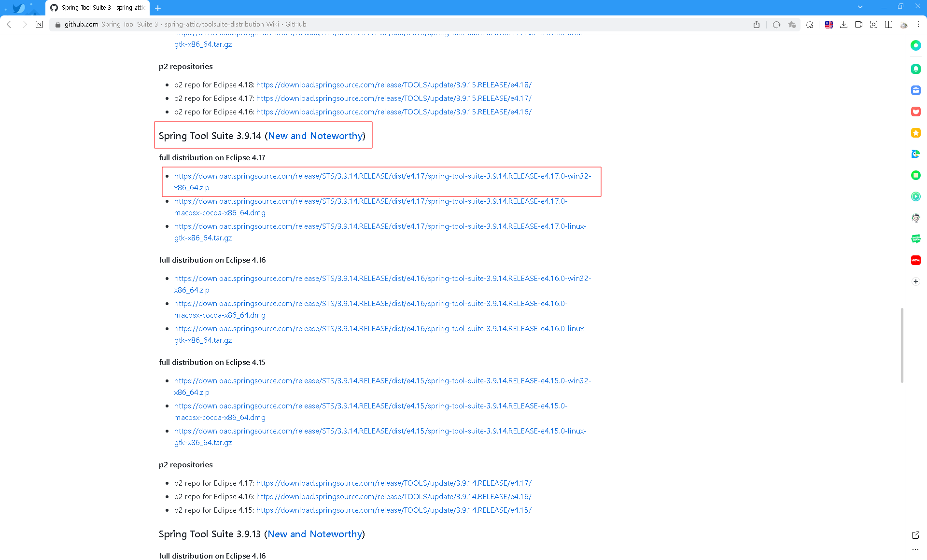Expand the sidebar more options ellipsis
927x560 pixels.
pyautogui.click(x=915, y=549)
